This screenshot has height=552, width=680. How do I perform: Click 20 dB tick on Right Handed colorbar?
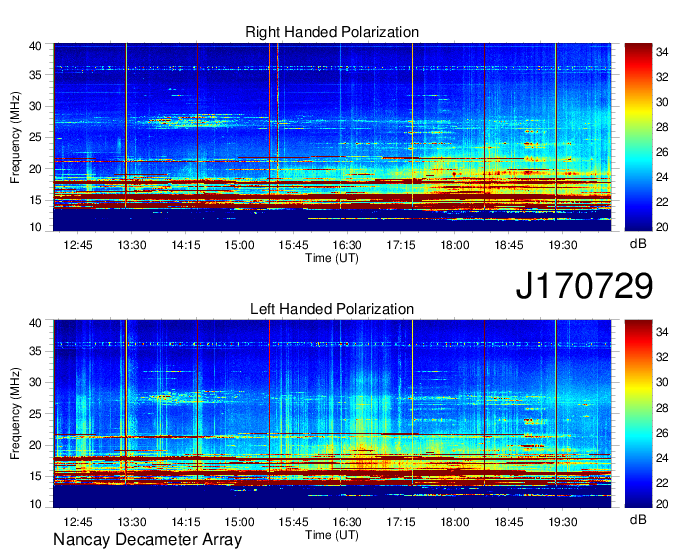click(x=662, y=227)
